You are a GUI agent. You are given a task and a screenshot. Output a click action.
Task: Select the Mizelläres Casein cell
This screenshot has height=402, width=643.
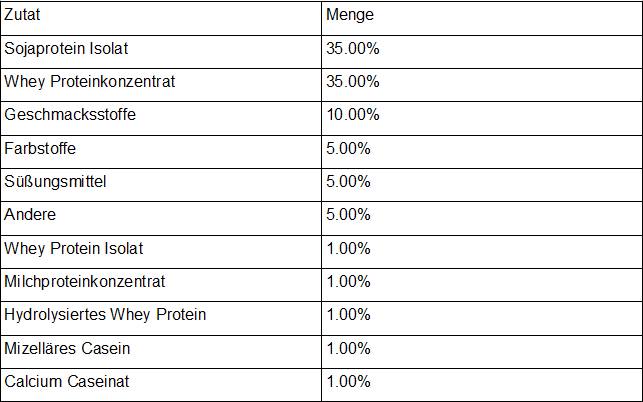point(161,352)
